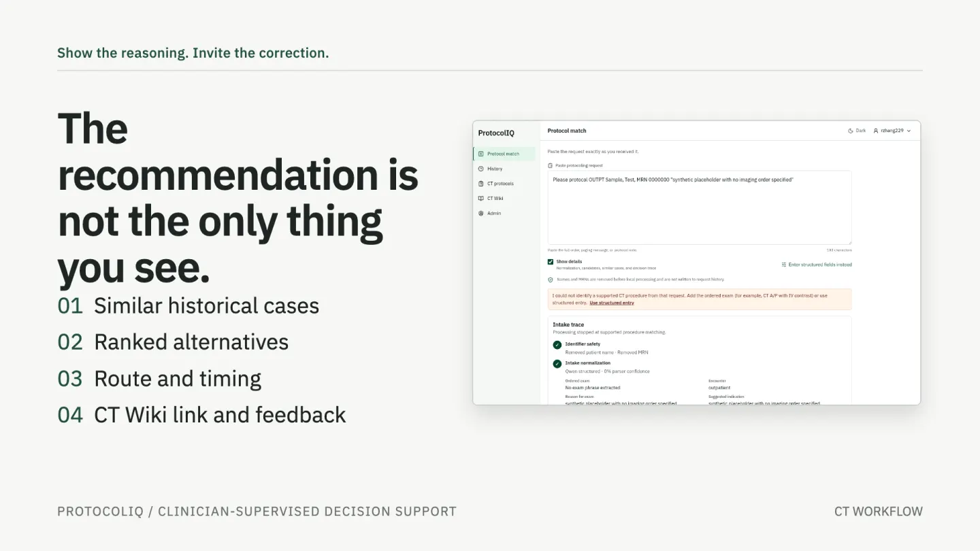Image resolution: width=980 pixels, height=551 pixels.
Task: Click the green checkmark beside Intake normalization
Action: click(557, 364)
